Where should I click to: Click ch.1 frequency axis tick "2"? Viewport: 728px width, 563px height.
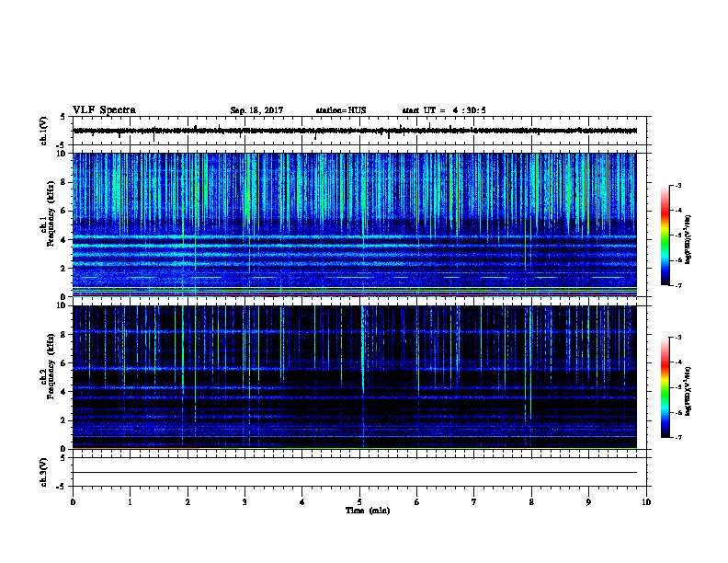pos(63,269)
